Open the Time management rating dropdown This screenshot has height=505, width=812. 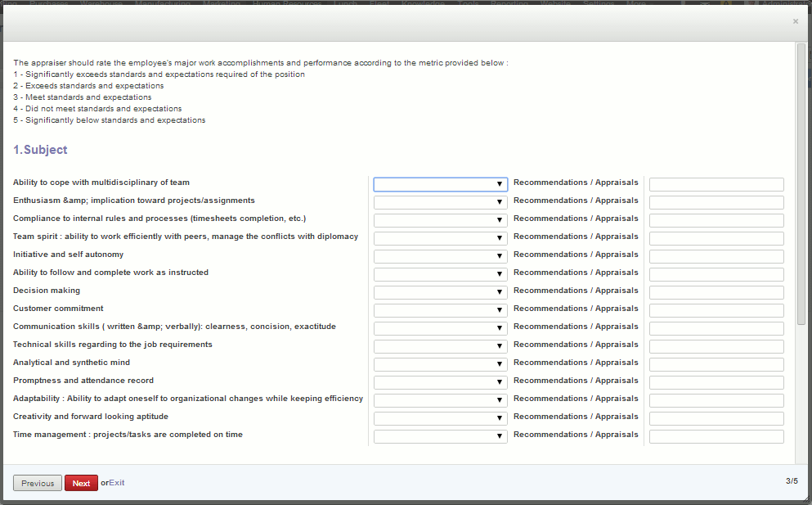point(440,436)
